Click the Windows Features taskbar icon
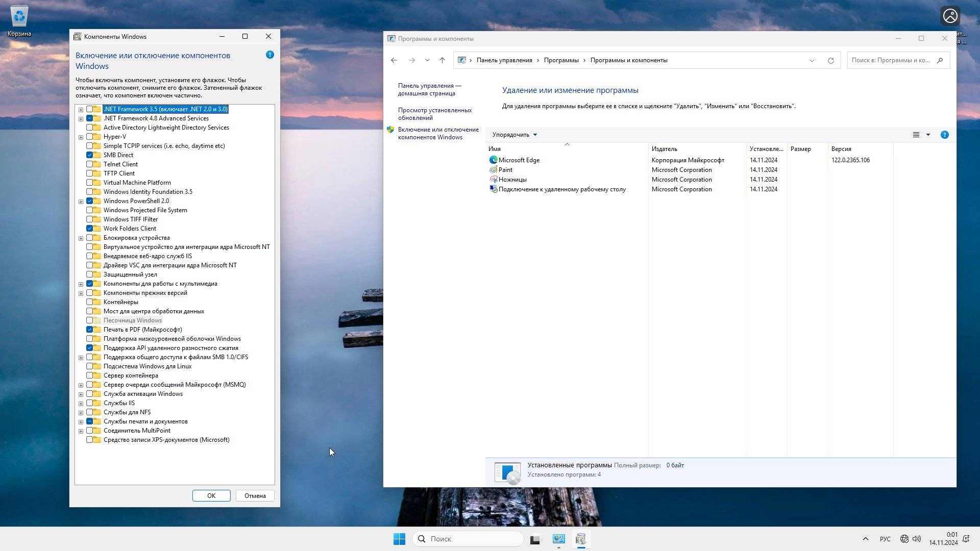The width and height of the screenshot is (980, 551). (x=581, y=539)
